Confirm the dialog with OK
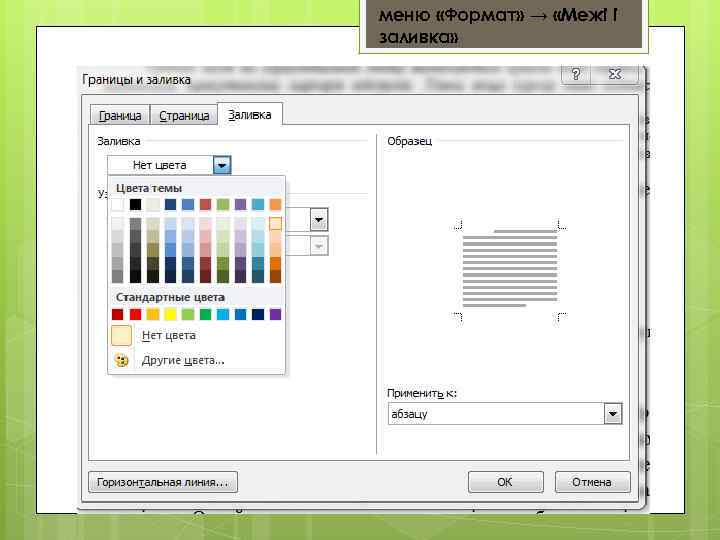The image size is (720, 540). pyautogui.click(x=506, y=482)
